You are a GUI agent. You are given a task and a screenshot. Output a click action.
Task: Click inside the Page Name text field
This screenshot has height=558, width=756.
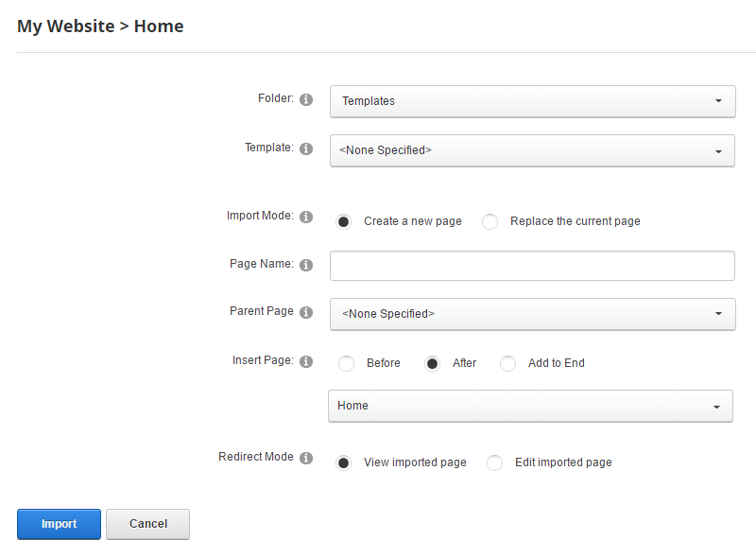[532, 266]
